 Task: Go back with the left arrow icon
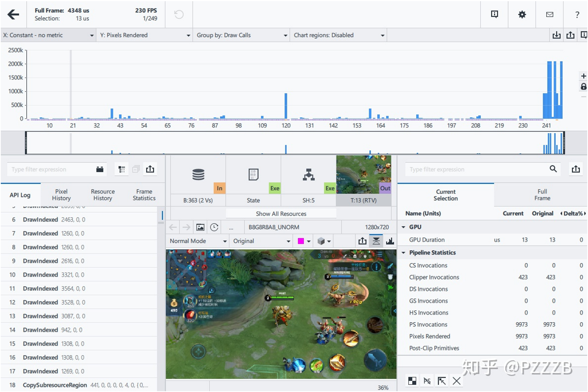(x=13, y=15)
